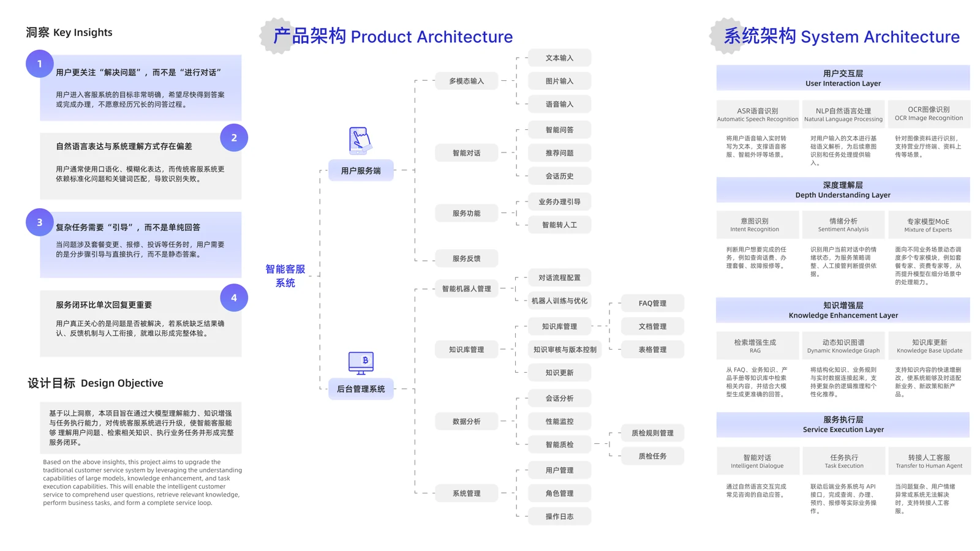This screenshot has width=980, height=551.
Task: Click insight heading 服务闭环比单次回复更重要
Action: point(104,305)
